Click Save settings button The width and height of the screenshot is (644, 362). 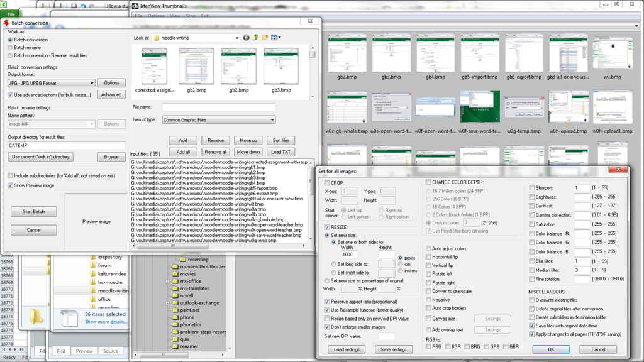(394, 349)
